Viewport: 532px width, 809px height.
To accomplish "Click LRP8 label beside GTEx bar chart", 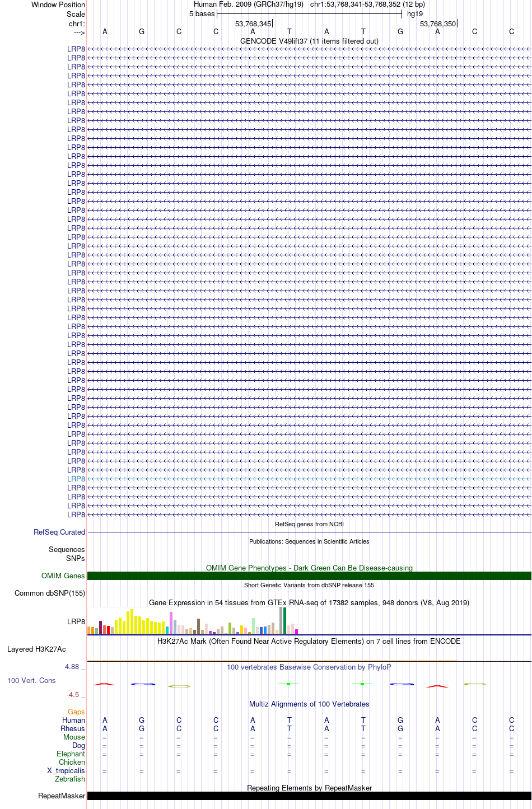I will (76, 622).
